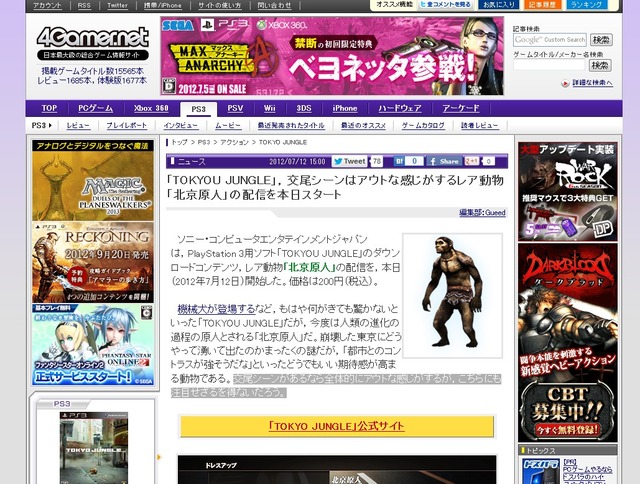Click the TOKYO JUNGLE breadcrumb link
The width and height of the screenshot is (640, 484).
coord(283,142)
